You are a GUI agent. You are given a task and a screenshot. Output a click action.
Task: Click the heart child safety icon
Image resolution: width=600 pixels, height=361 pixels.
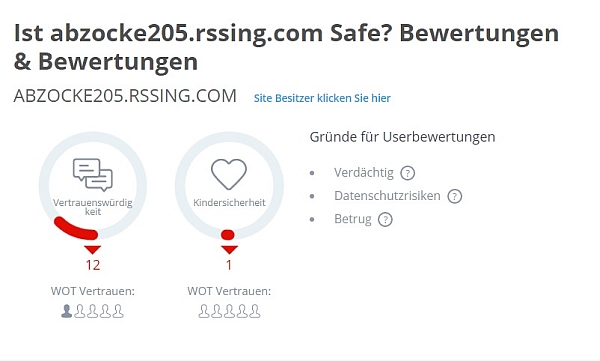point(229,174)
